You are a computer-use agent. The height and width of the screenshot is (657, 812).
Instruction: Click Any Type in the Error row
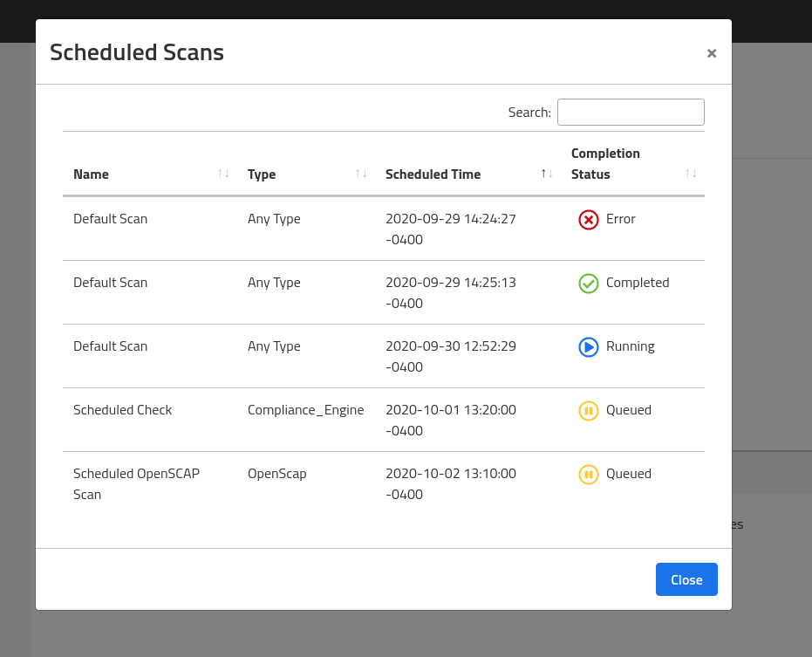(x=274, y=219)
